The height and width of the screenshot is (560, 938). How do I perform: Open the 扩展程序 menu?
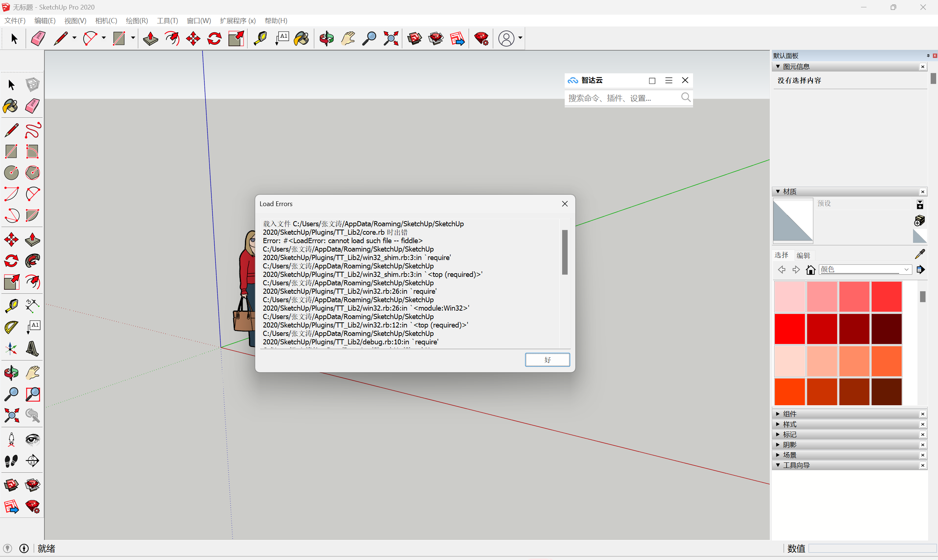tap(237, 21)
